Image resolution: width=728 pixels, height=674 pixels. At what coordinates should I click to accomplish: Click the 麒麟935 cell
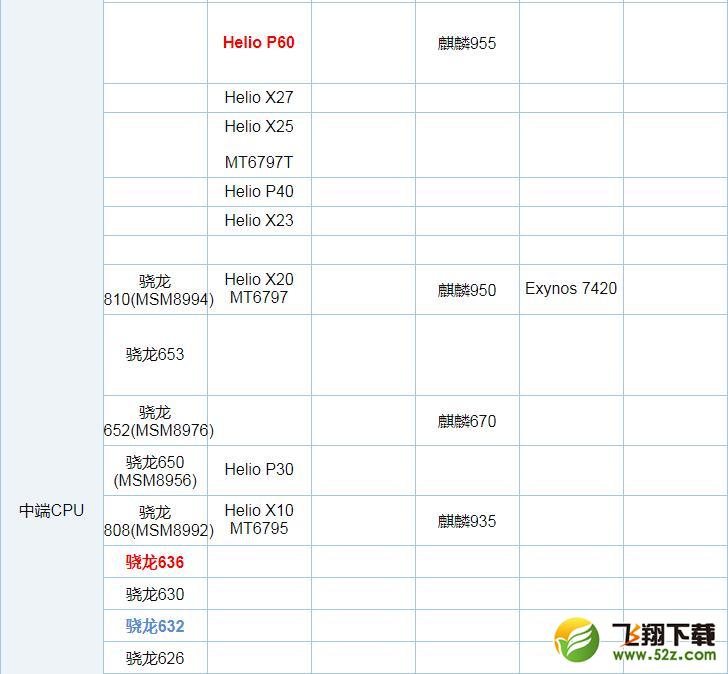(x=467, y=521)
